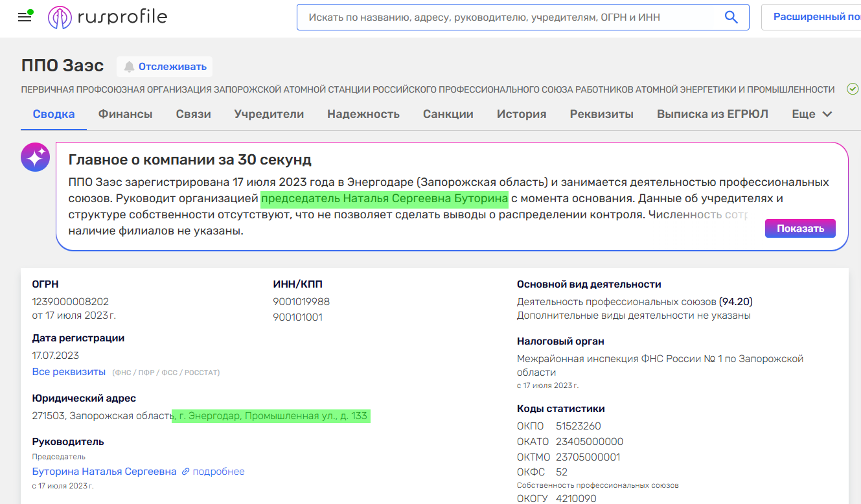Viewport: 861px width, 504px height.
Task: Click the Показать button in the summary block
Action: point(800,228)
